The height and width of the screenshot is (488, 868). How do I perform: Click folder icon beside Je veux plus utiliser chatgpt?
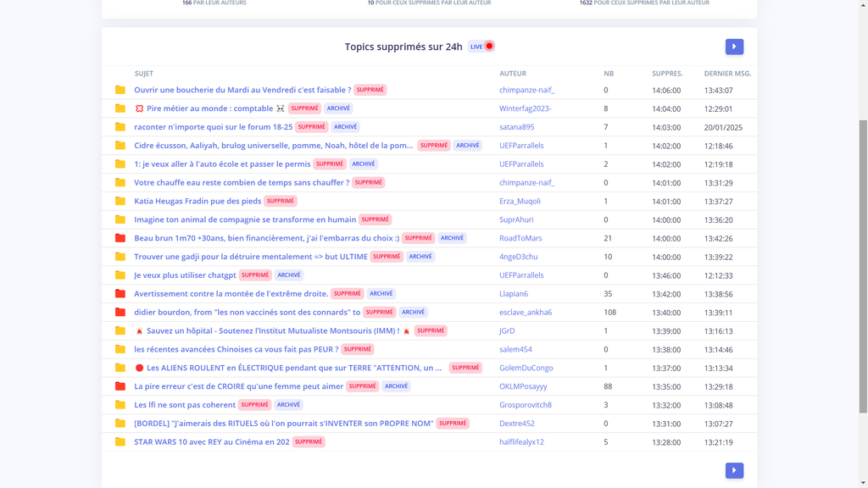(120, 275)
